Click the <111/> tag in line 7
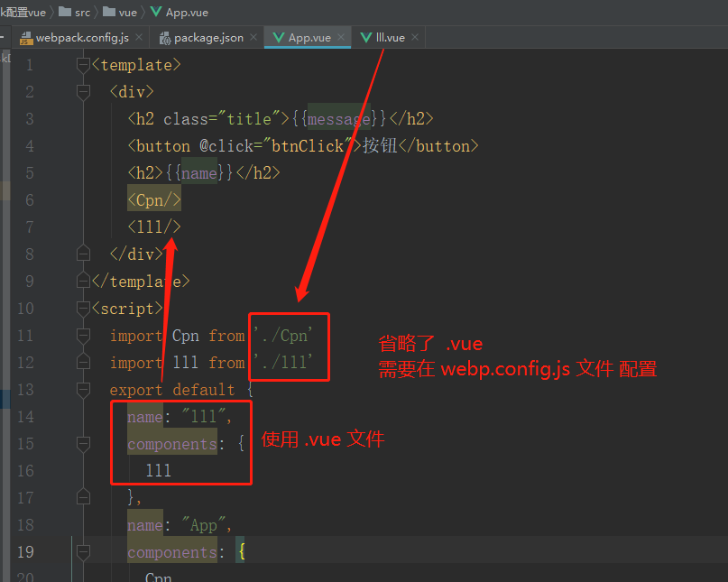 [x=154, y=227]
